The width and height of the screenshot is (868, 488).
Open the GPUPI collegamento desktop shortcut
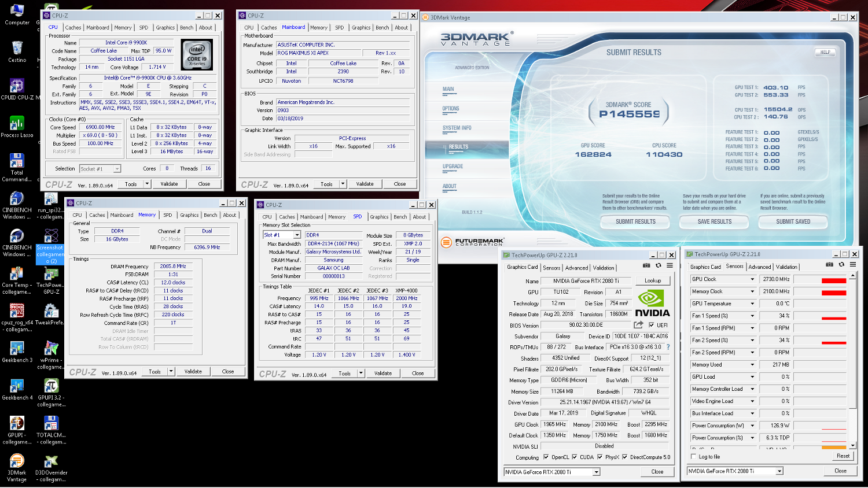[x=17, y=431]
